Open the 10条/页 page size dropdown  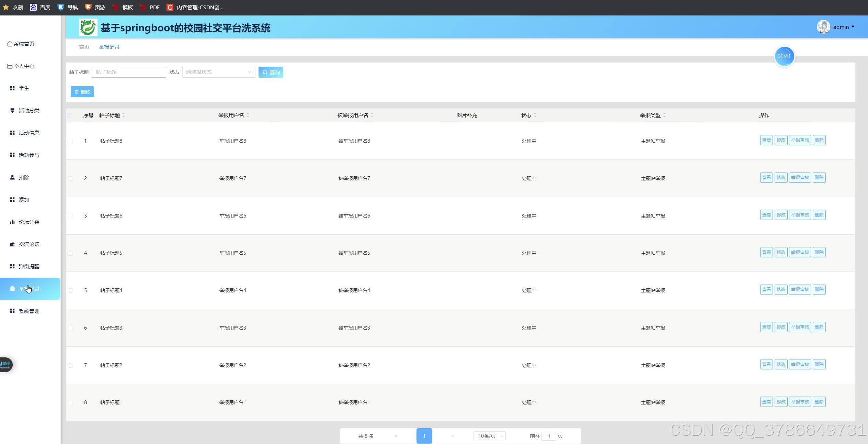click(x=490, y=436)
